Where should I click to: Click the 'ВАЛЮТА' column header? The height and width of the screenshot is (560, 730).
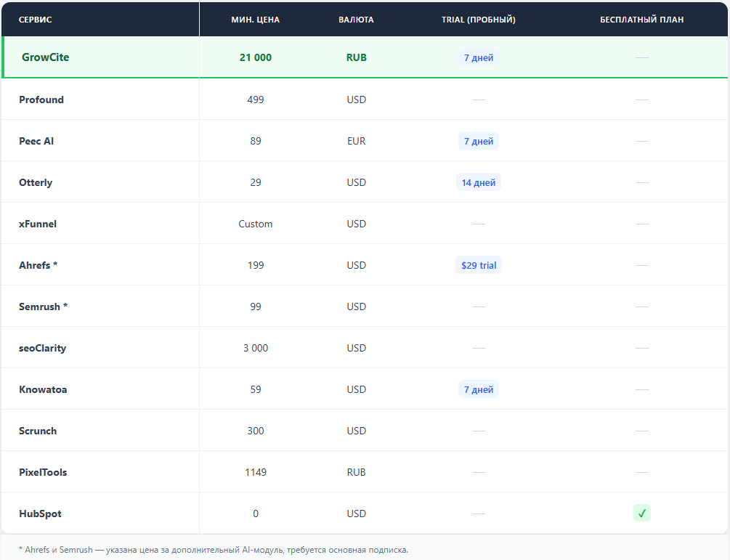click(356, 20)
